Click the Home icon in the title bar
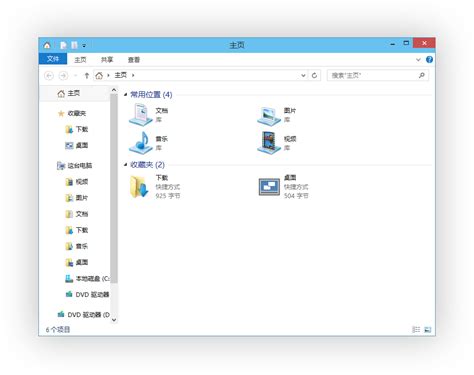Viewport: 474px width, 375px height. [47, 45]
